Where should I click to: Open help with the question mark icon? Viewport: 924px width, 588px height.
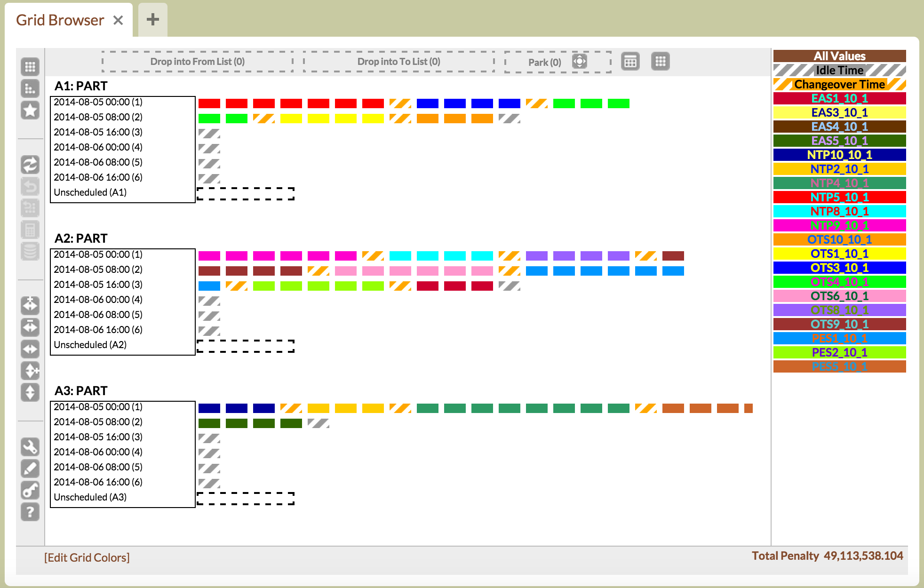coord(30,512)
